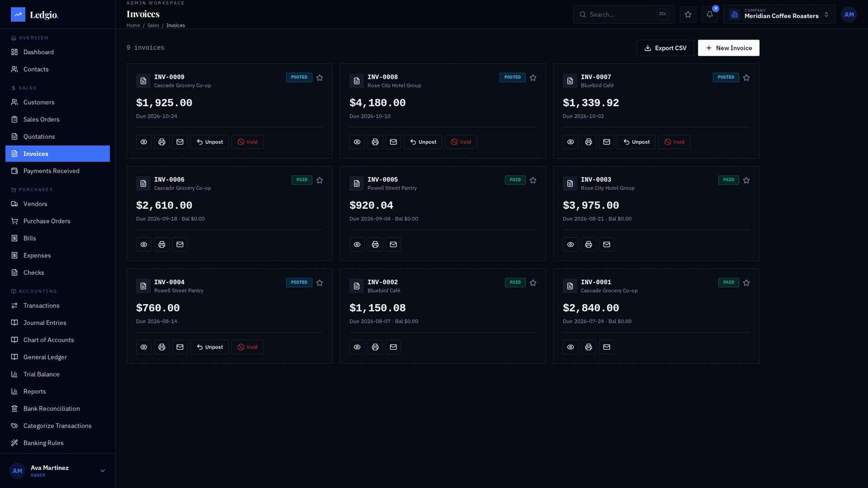This screenshot has height=488, width=868.
Task: Print invoice INV-0001
Action: click(x=589, y=347)
